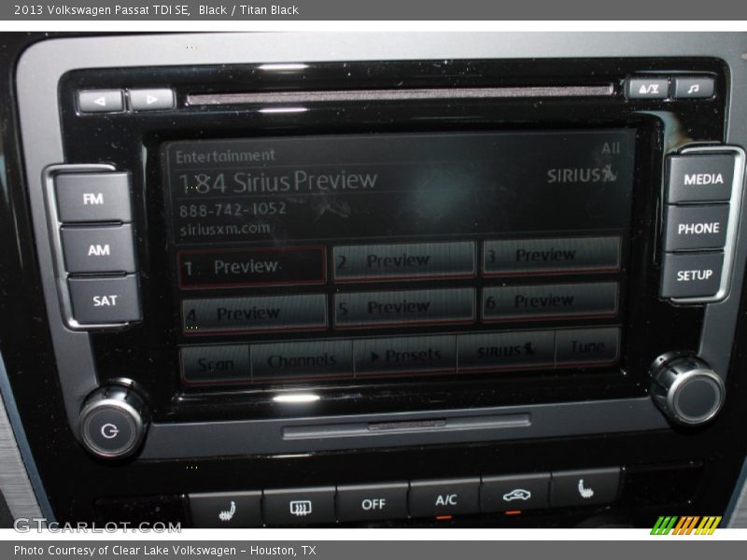Select the previous track arrow button
Viewport: 747px width, 560px height.
point(101,101)
